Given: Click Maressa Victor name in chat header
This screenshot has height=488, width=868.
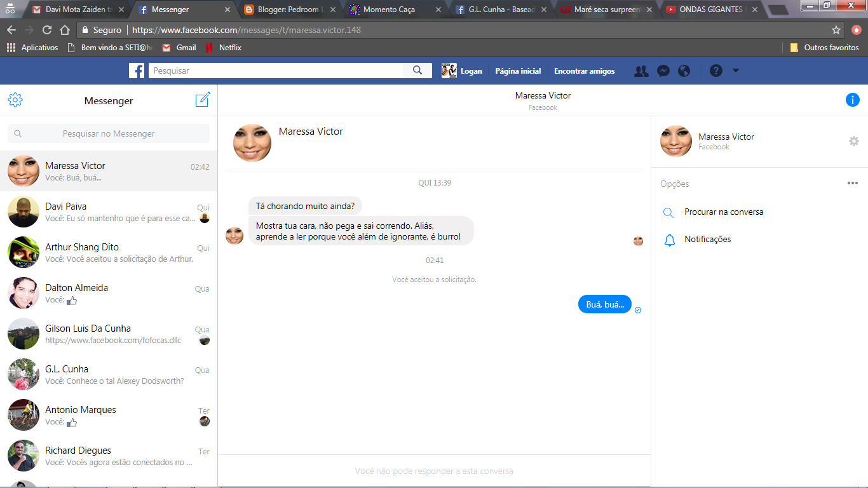Looking at the screenshot, I should [x=543, y=95].
